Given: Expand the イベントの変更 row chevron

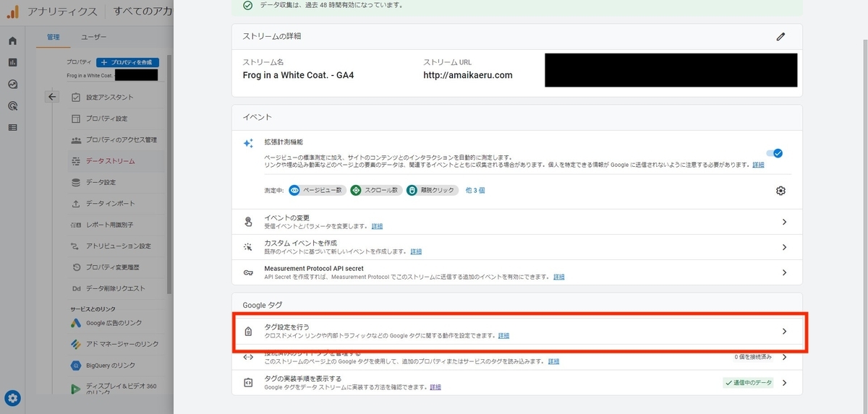Looking at the screenshot, I should (x=784, y=222).
